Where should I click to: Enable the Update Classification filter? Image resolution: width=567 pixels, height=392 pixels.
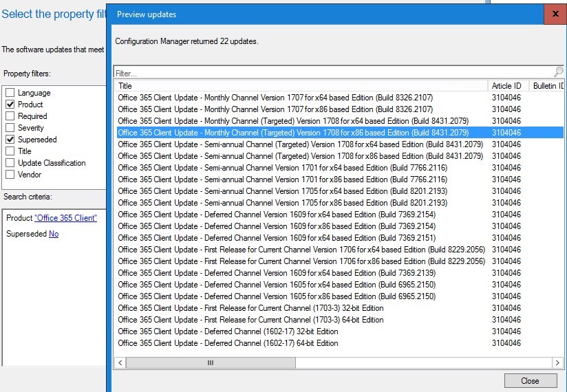10,163
